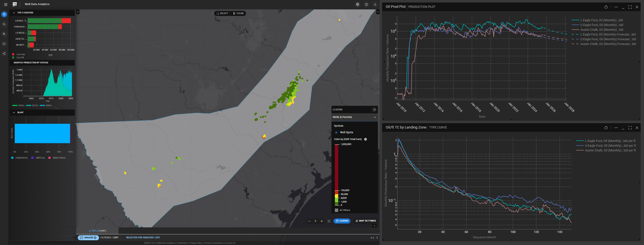
Task: Click the GOR color ramp bar
Action: pyautogui.click(x=337, y=168)
